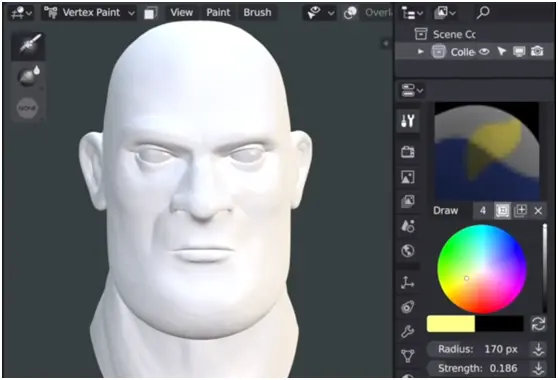Open the Object Data triangle tab
Screen dimensions: 558x380
coord(408,356)
